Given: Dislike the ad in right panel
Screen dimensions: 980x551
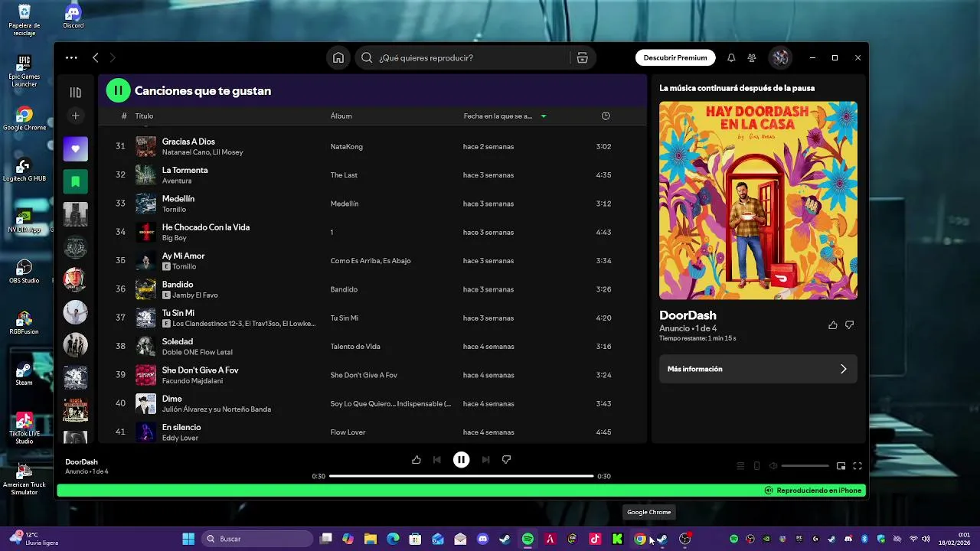Looking at the screenshot, I should coord(849,324).
